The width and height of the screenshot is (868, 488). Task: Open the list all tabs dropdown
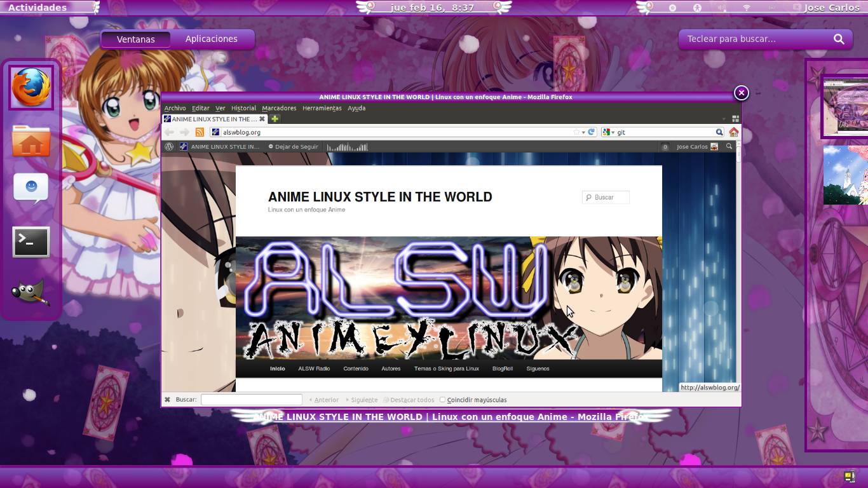724,119
